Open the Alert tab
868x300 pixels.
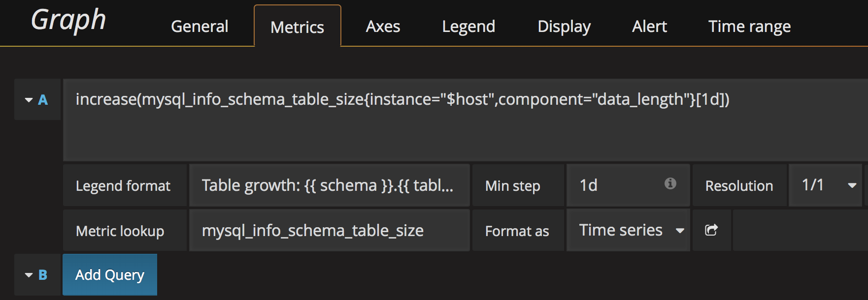(x=649, y=27)
